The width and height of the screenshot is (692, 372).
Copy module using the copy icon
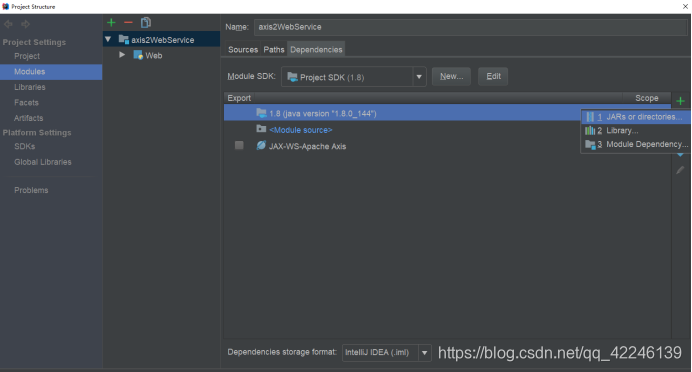[x=146, y=23]
